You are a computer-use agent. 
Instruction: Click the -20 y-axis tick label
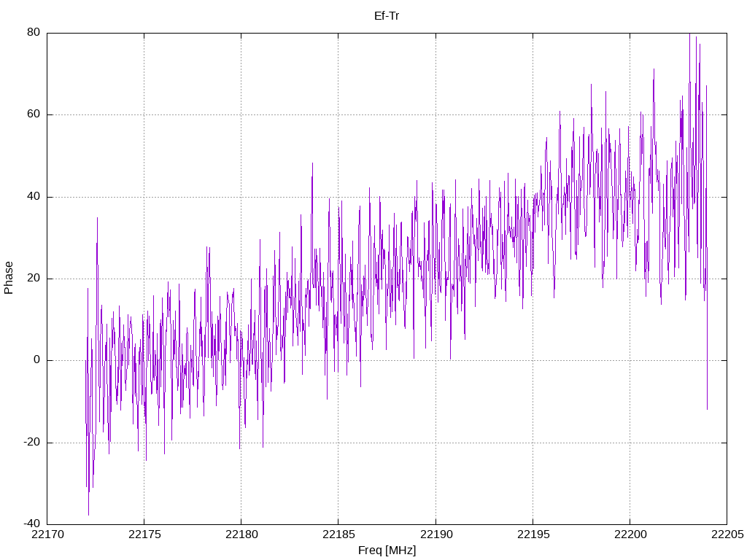coord(31,443)
